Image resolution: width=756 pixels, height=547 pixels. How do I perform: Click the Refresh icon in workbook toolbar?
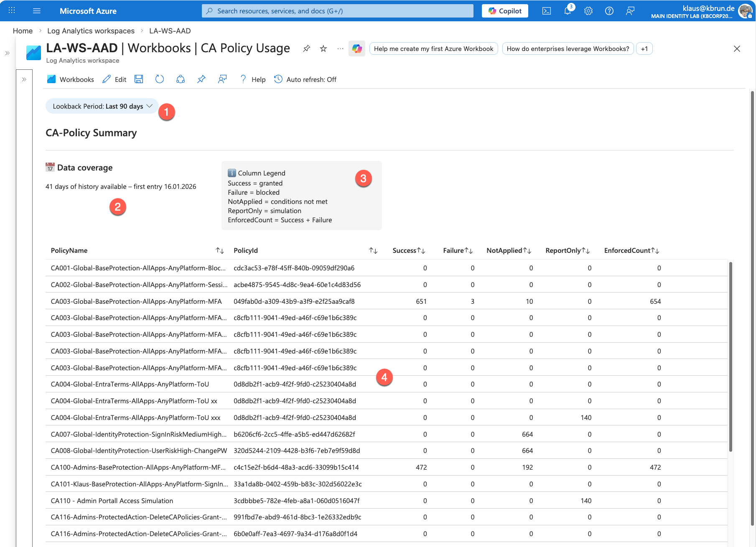click(160, 79)
